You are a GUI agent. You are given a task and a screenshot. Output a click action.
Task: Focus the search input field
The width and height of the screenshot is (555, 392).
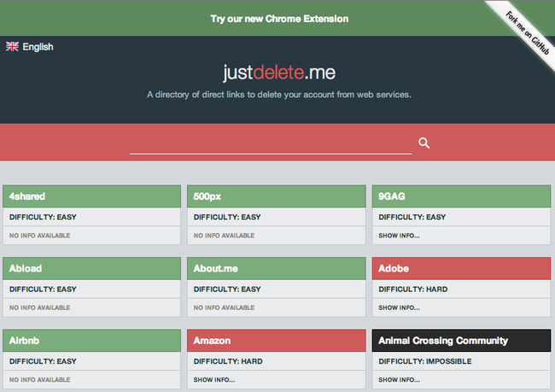point(271,143)
